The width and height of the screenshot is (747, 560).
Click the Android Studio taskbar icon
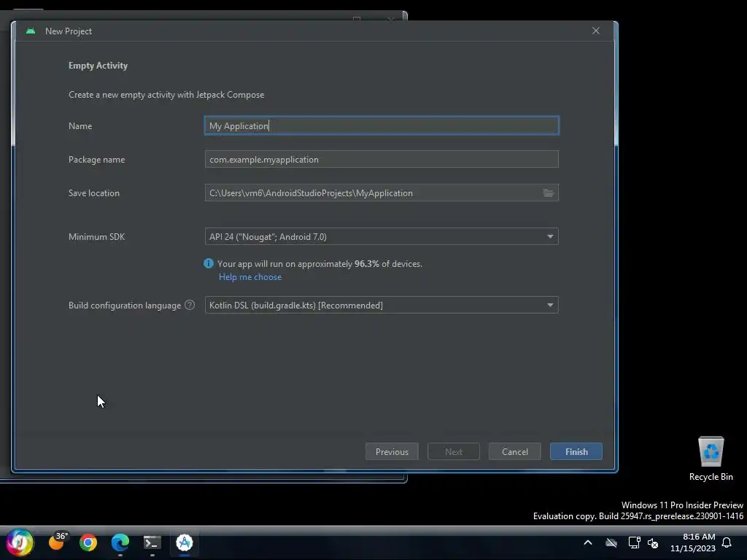pyautogui.click(x=185, y=542)
